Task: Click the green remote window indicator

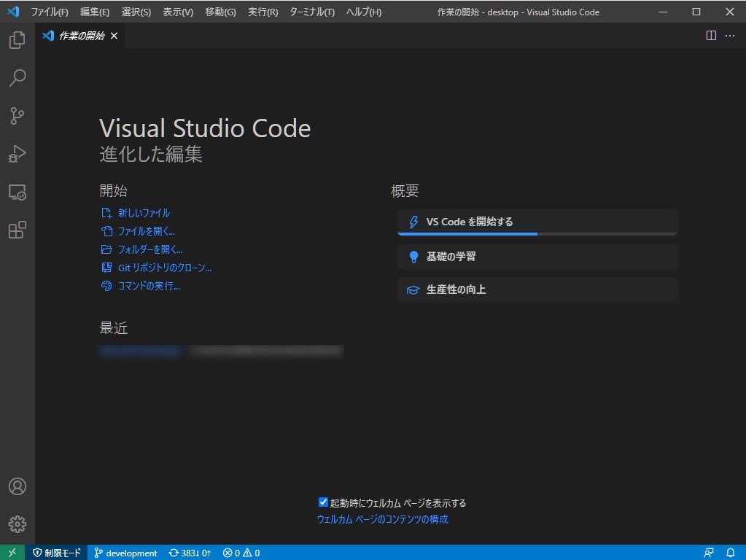Action: point(12,553)
